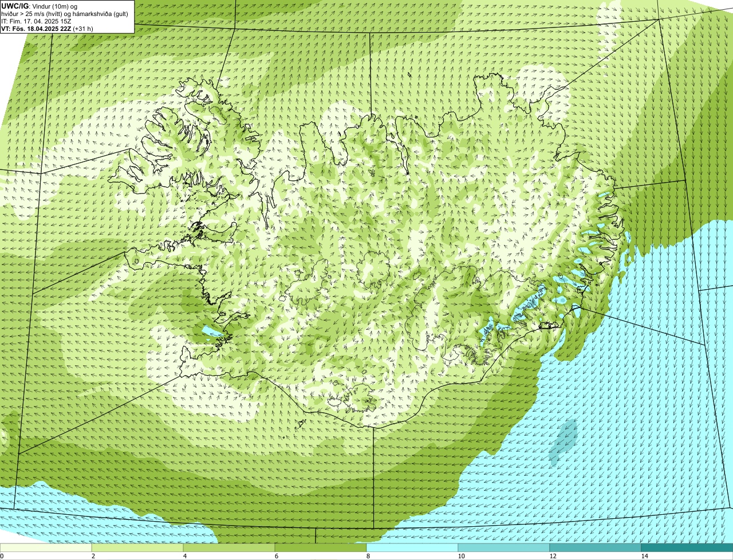Image resolution: width=733 pixels, height=560 pixels.
Task: Click the legend value label '2'
Action: pyautogui.click(x=93, y=556)
